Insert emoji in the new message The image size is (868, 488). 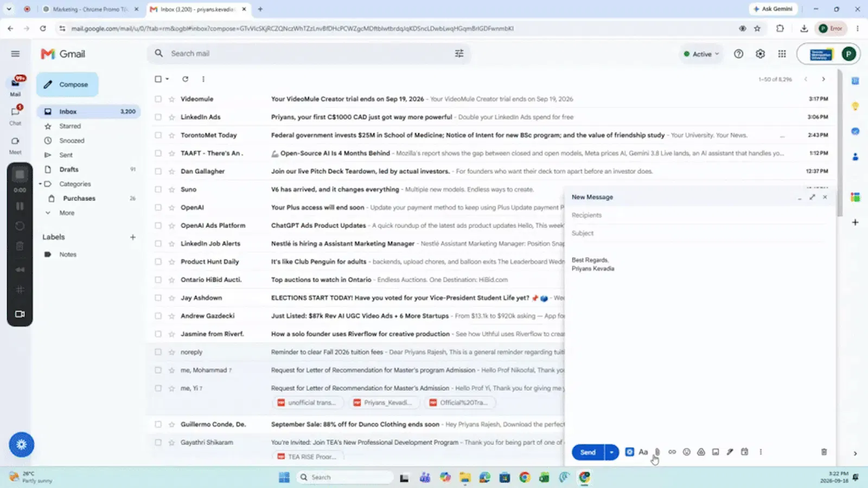point(687,452)
